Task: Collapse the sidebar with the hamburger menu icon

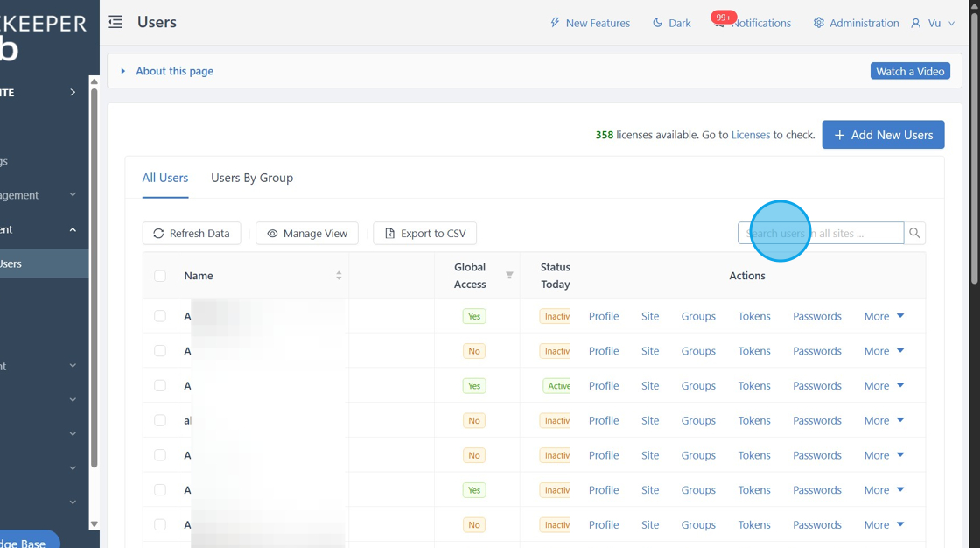Action: [115, 23]
